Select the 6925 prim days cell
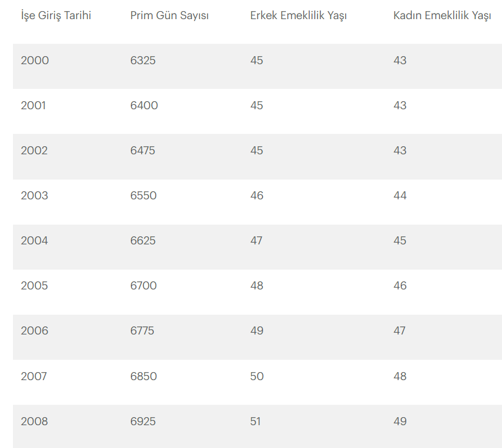 pyautogui.click(x=143, y=421)
